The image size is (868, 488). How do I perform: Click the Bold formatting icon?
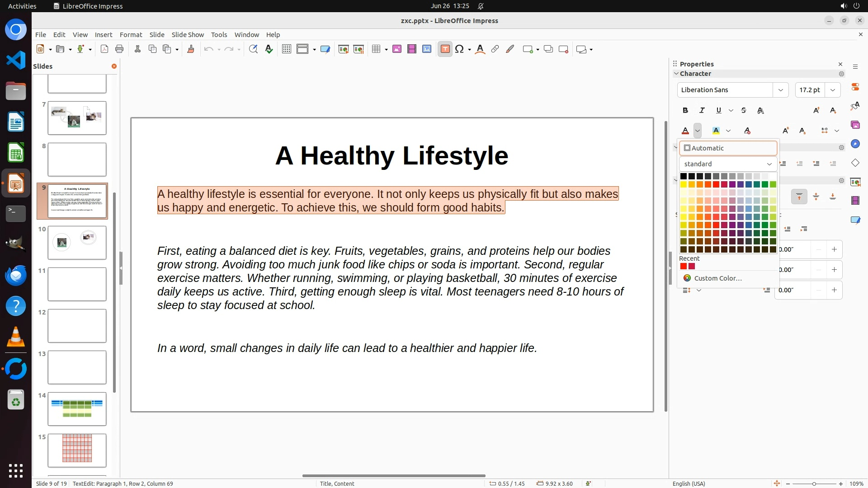(x=685, y=110)
